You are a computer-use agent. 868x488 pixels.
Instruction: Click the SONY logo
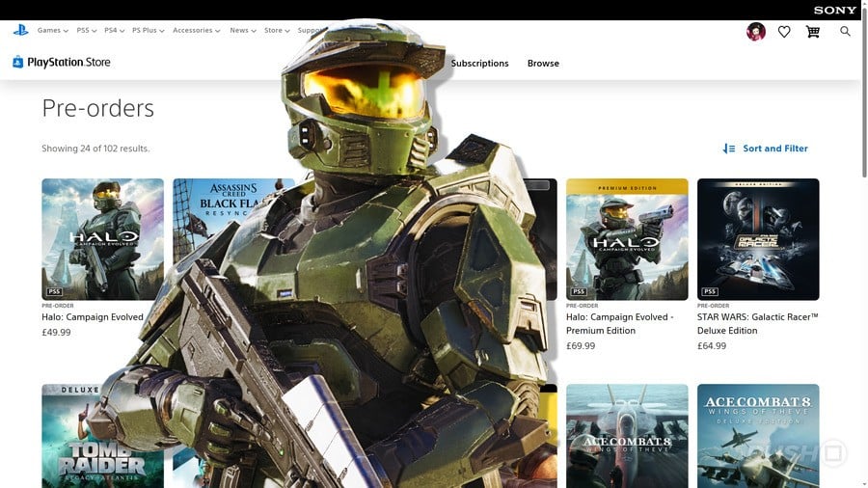click(x=835, y=10)
